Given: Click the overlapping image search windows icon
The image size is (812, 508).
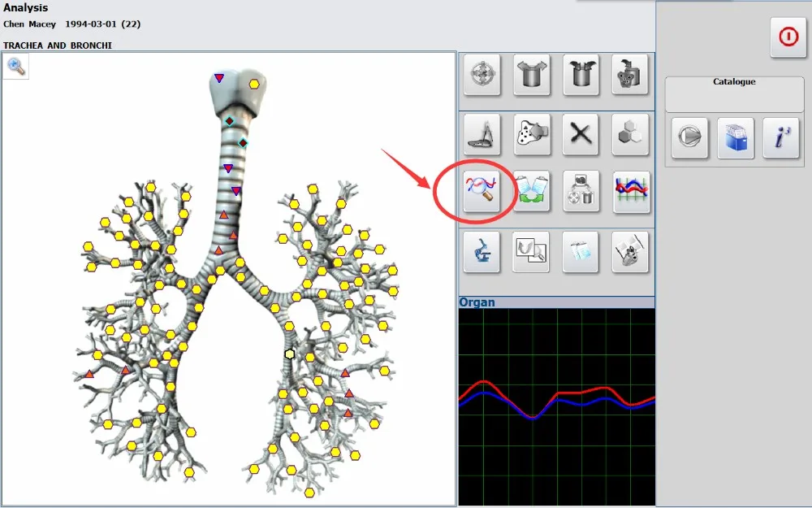Looking at the screenshot, I should tap(531, 252).
